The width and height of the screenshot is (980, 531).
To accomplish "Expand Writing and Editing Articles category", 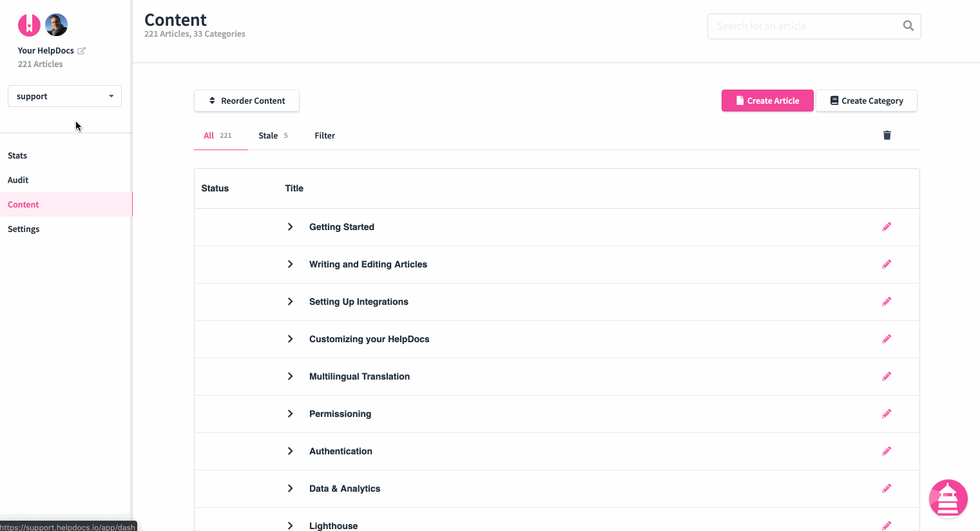I will pos(291,264).
